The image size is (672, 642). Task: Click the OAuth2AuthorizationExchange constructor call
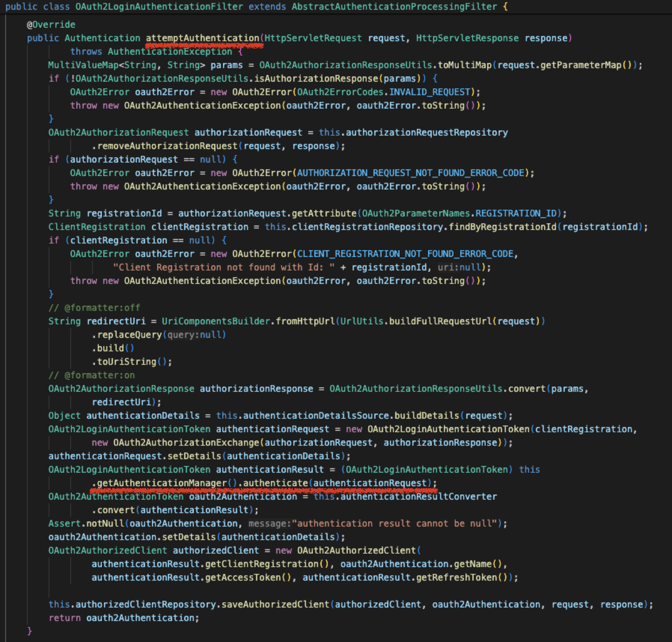[186, 442]
